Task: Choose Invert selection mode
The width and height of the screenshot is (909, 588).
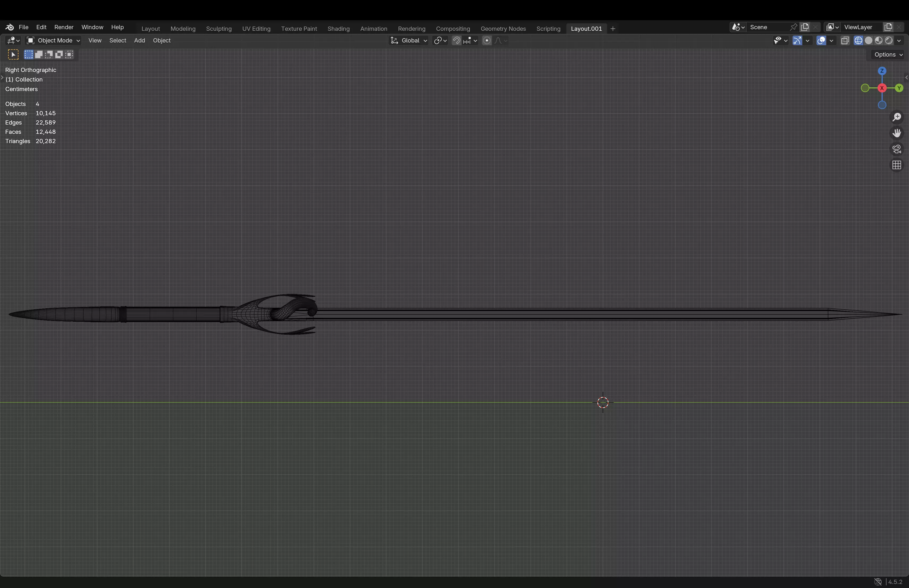Action: [x=59, y=54]
